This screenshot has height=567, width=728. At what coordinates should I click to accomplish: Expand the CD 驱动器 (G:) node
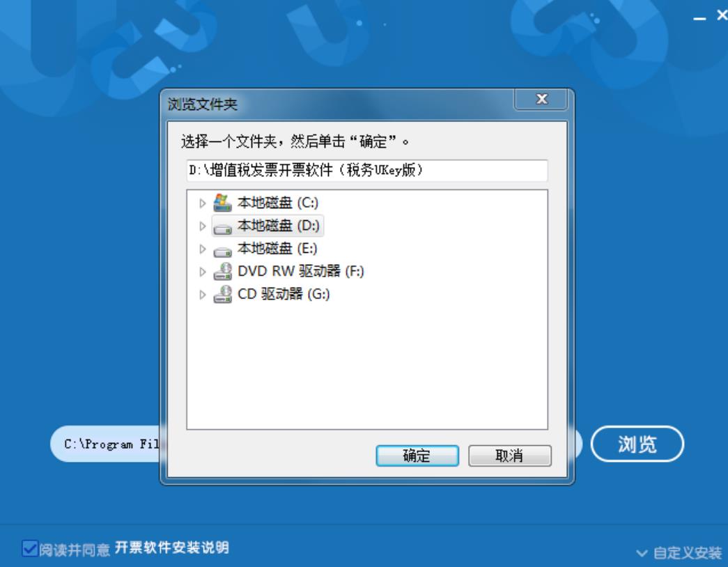coord(203,295)
